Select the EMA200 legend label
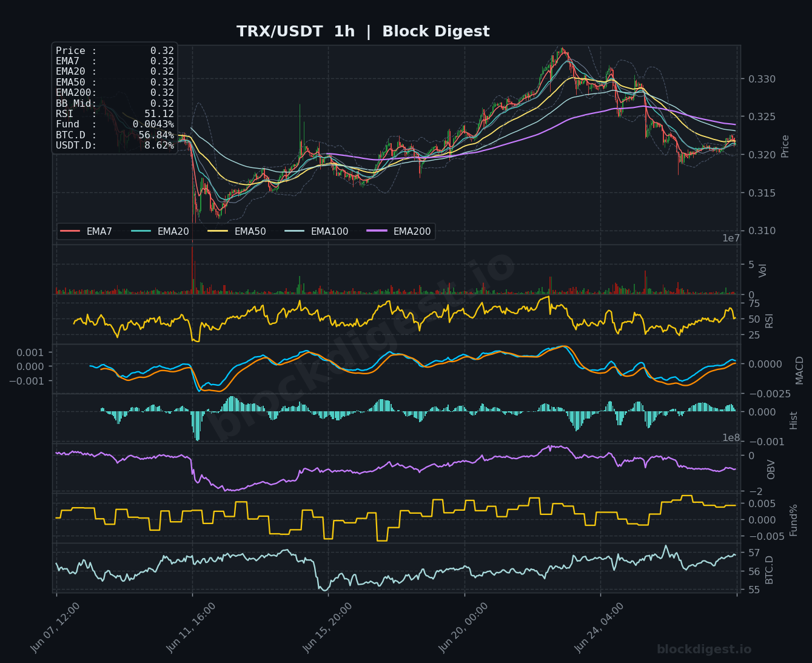The height and width of the screenshot is (663, 812). click(x=412, y=231)
